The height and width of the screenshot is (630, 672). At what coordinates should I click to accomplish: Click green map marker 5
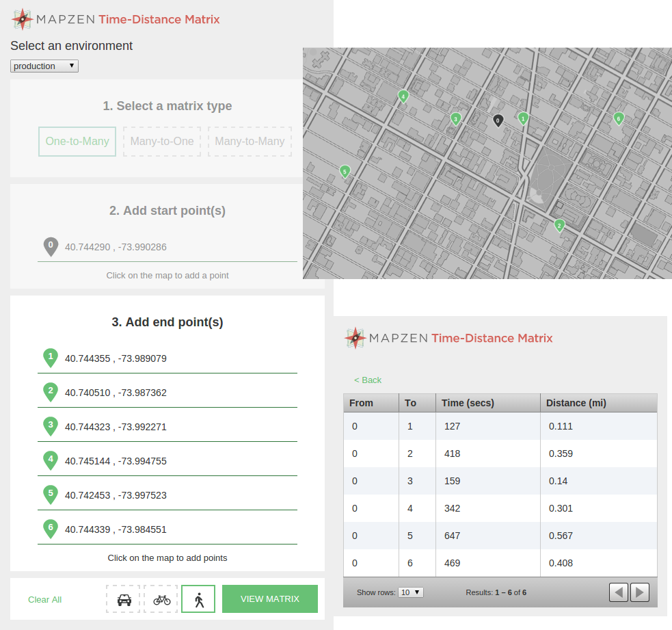[x=345, y=172]
